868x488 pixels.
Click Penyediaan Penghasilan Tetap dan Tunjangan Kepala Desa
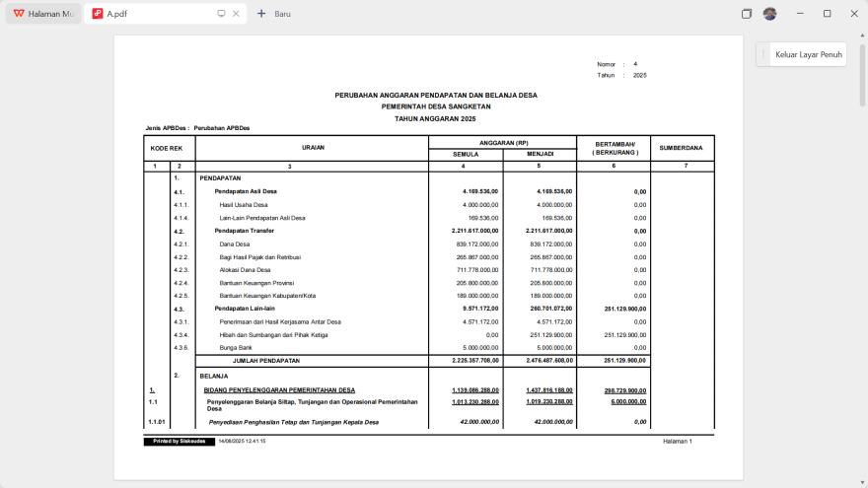click(x=293, y=422)
